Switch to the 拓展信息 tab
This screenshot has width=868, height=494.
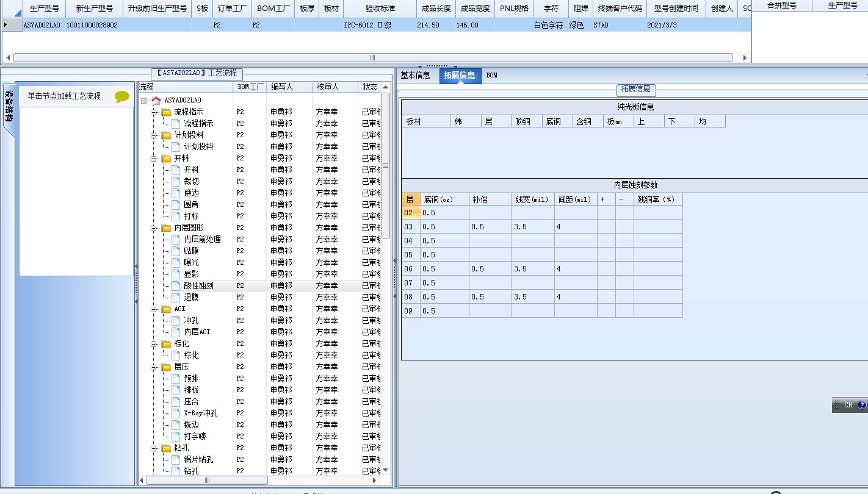(x=460, y=76)
